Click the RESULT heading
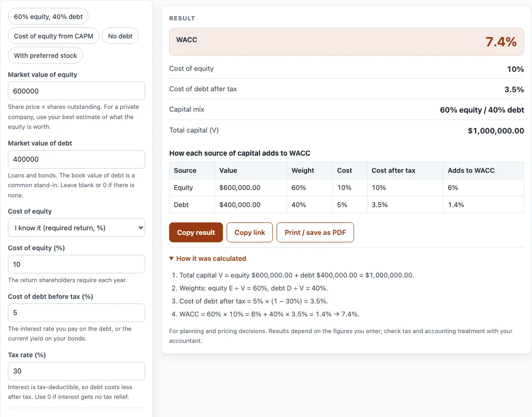Image resolution: width=532 pixels, height=417 pixels. (182, 19)
